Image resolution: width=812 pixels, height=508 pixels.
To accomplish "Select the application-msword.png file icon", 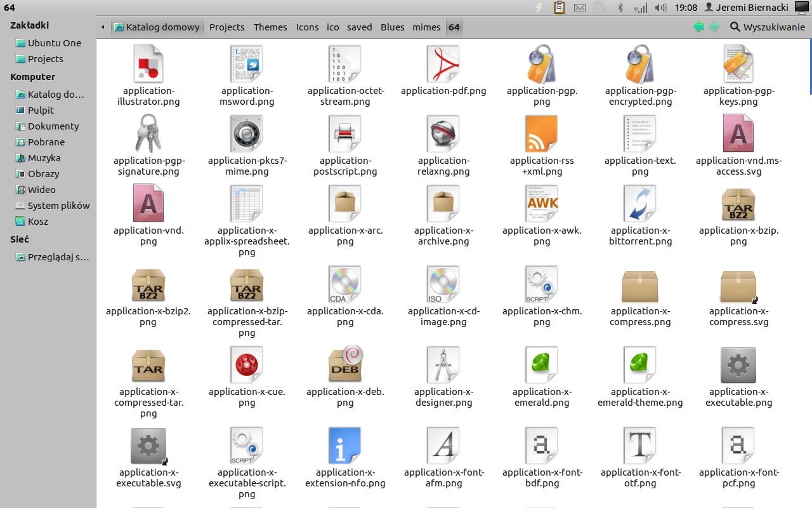I will point(247,63).
